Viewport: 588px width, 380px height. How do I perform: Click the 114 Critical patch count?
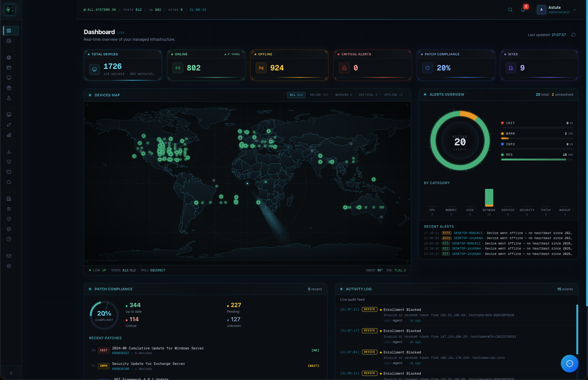[x=134, y=319]
